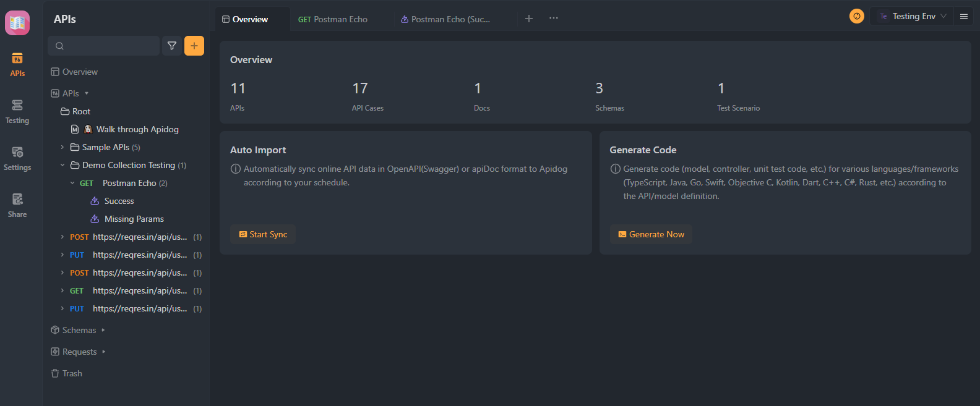This screenshot has height=406, width=980.
Task: Click the Success case icon
Action: pyautogui.click(x=95, y=201)
